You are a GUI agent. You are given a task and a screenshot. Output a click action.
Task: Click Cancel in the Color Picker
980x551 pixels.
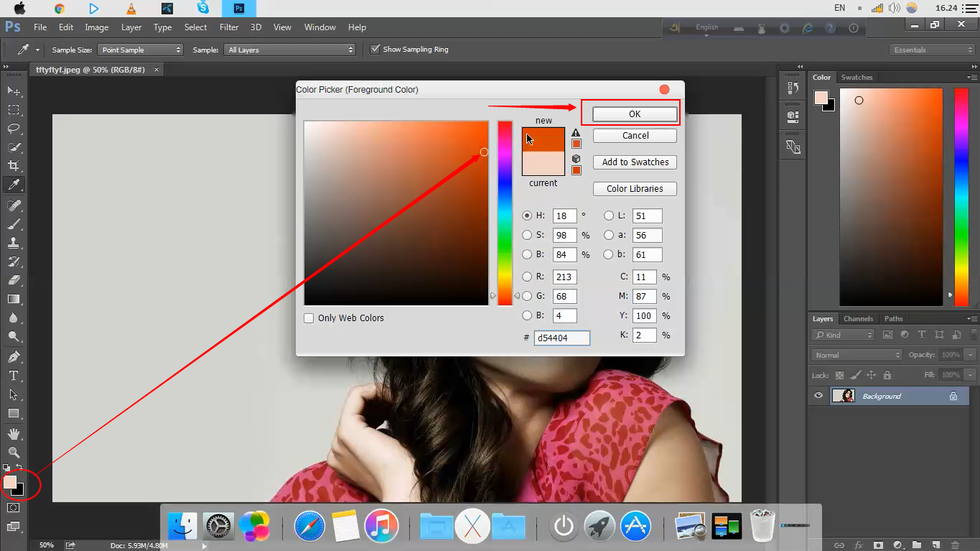[635, 136]
